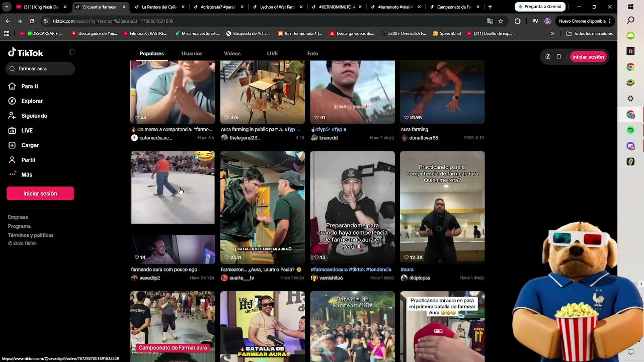
Task: Click the sidebar Iniciar sesión button
Action: point(40,194)
